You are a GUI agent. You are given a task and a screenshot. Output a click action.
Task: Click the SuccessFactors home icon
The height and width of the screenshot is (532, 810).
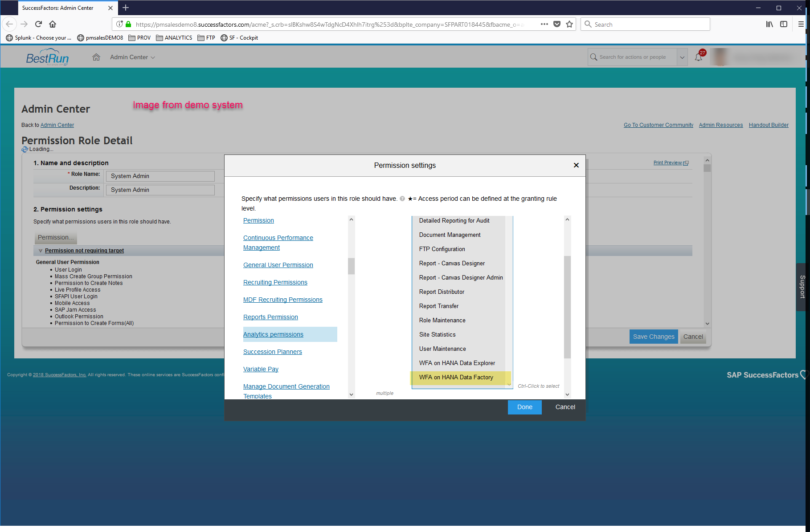point(96,57)
